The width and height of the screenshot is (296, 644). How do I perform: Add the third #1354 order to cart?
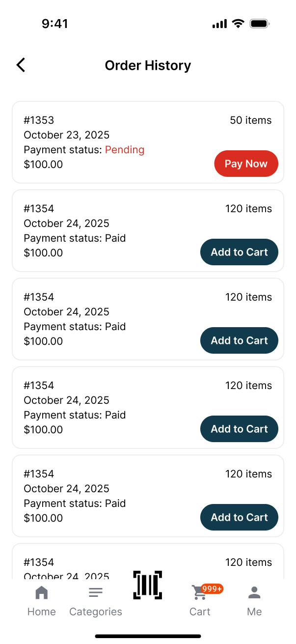[239, 429]
